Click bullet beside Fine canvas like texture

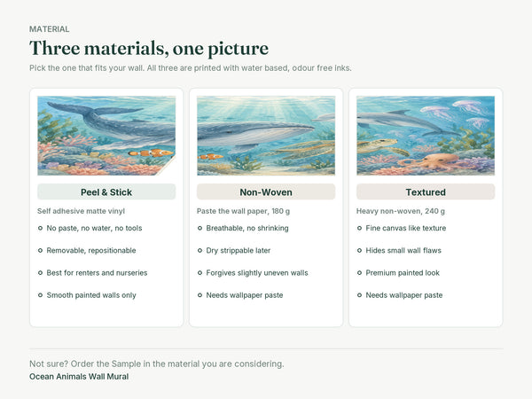click(359, 228)
